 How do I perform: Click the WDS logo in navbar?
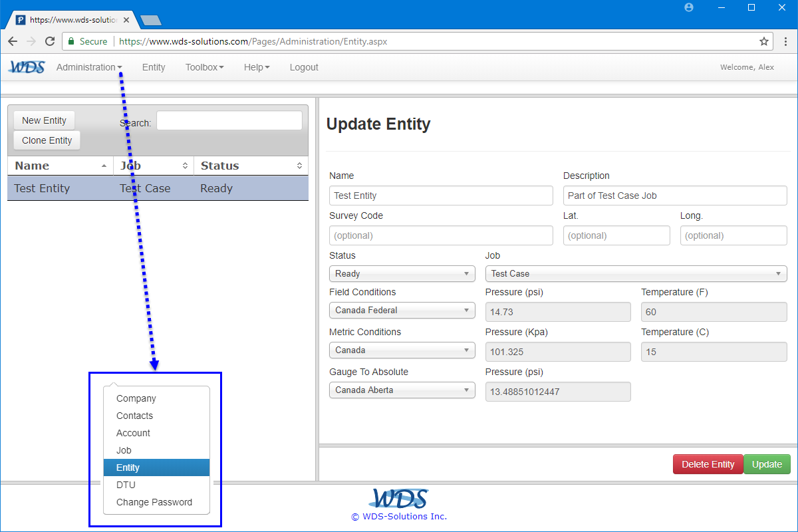[x=27, y=67]
